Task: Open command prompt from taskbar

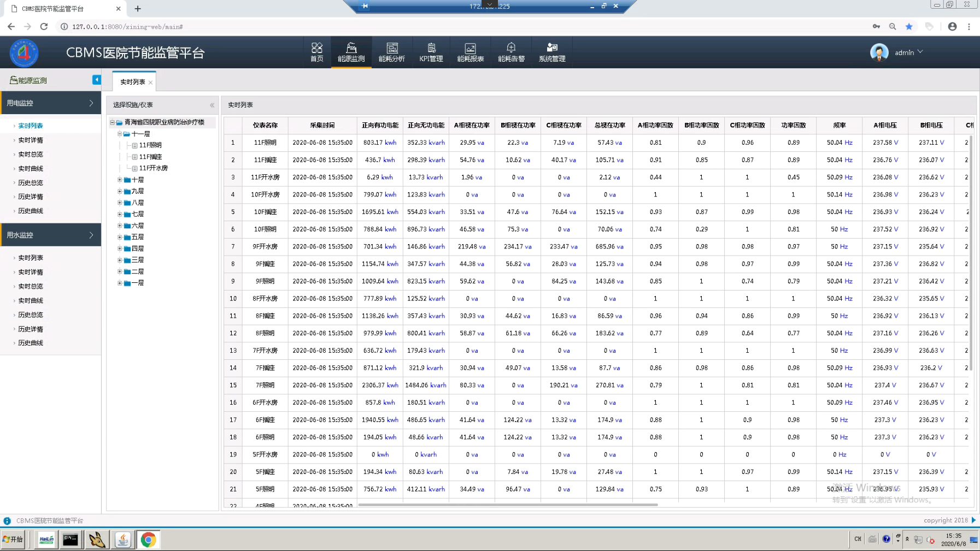Action: (x=71, y=540)
